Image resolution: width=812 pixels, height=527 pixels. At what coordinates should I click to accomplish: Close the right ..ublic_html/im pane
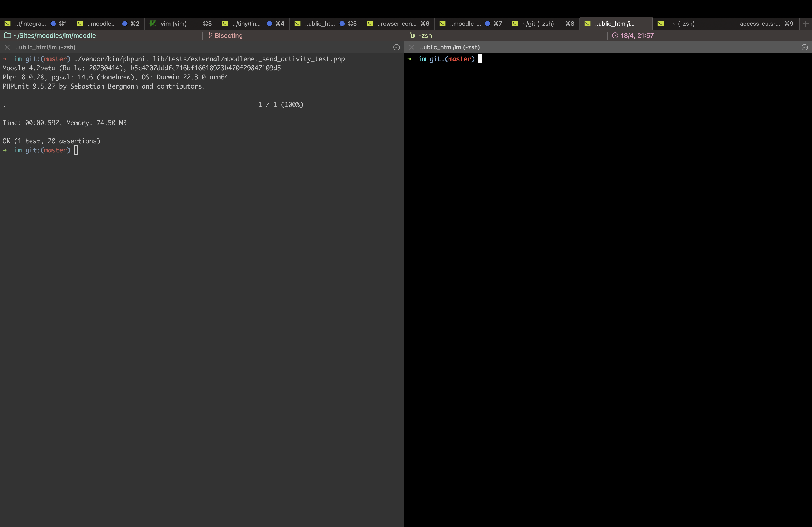click(412, 47)
